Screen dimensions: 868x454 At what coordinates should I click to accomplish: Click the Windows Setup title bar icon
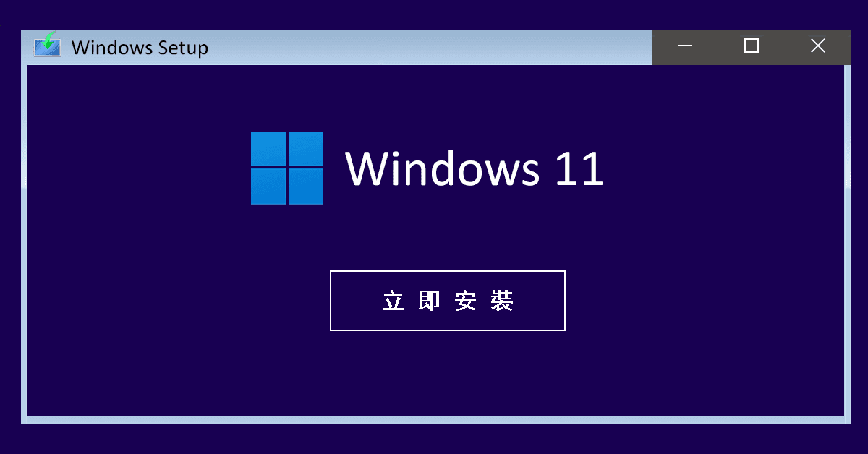[x=47, y=45]
